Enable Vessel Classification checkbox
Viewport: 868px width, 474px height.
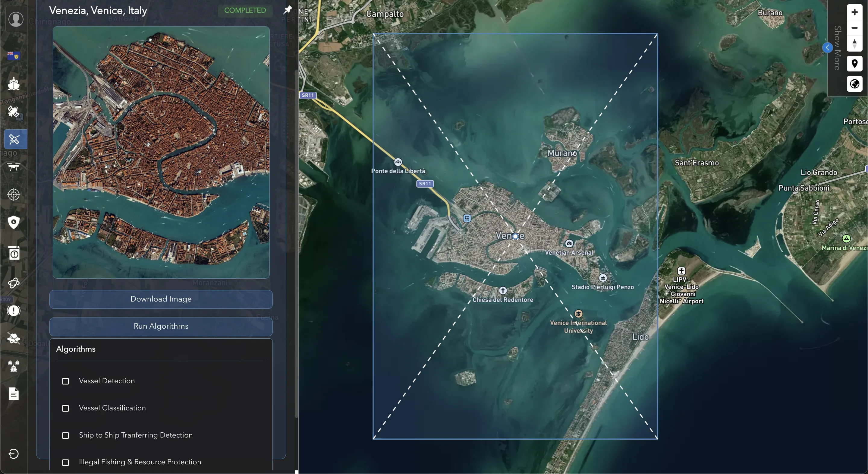pos(66,408)
